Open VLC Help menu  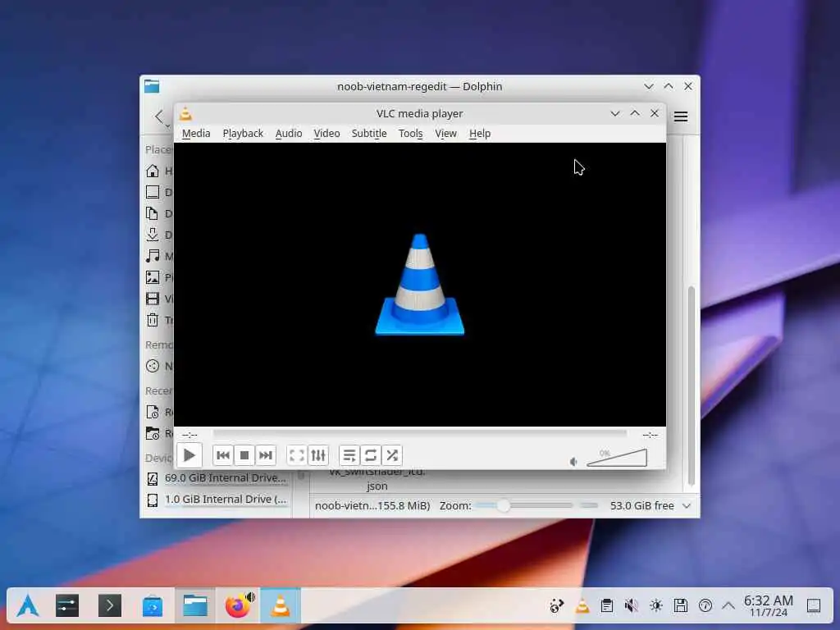(x=479, y=134)
